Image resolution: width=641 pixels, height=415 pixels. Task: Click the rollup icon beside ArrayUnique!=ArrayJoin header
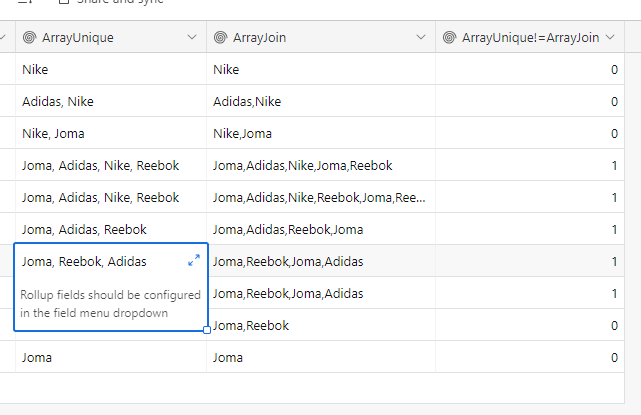449,37
